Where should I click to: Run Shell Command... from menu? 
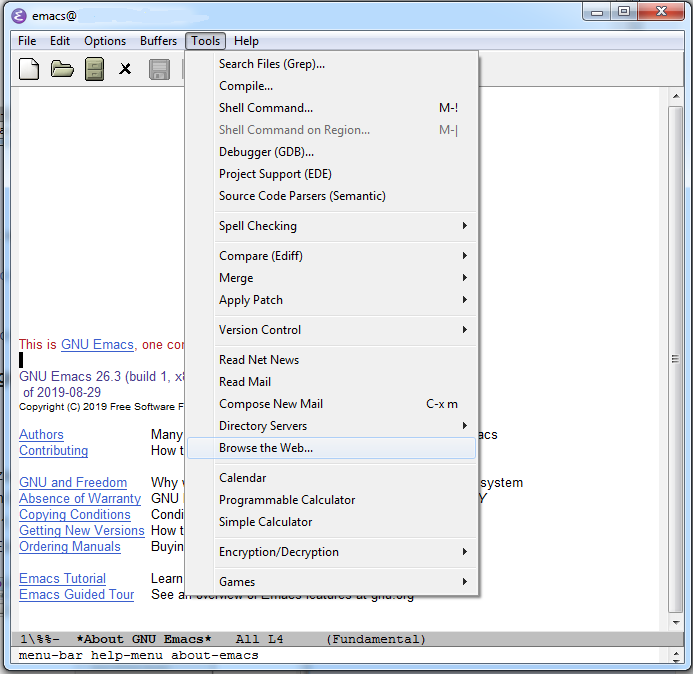pos(331,108)
